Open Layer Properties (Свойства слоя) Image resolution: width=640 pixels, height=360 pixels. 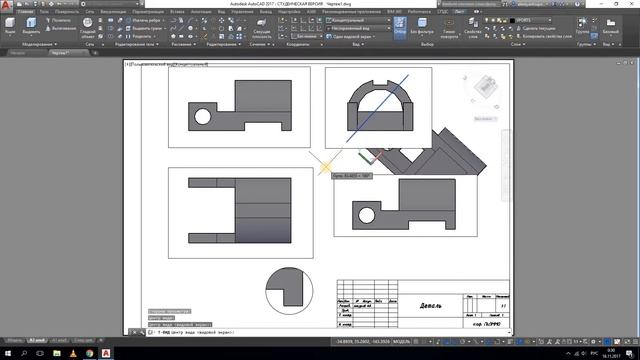pos(473,28)
